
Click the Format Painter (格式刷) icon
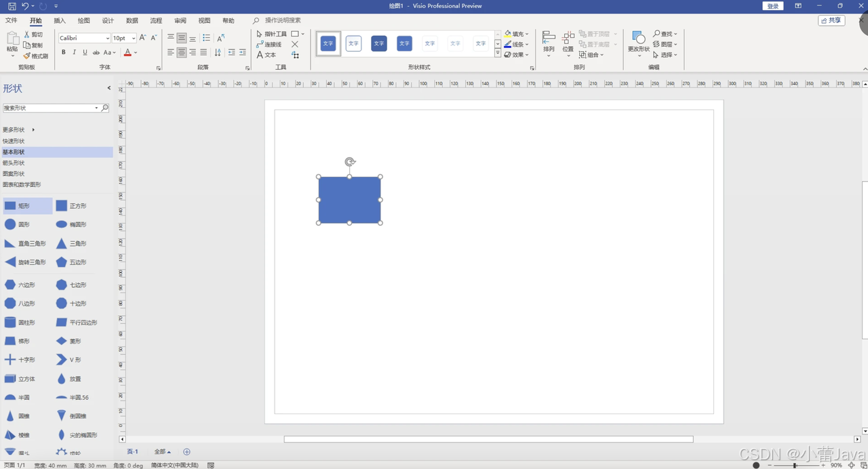pos(27,56)
